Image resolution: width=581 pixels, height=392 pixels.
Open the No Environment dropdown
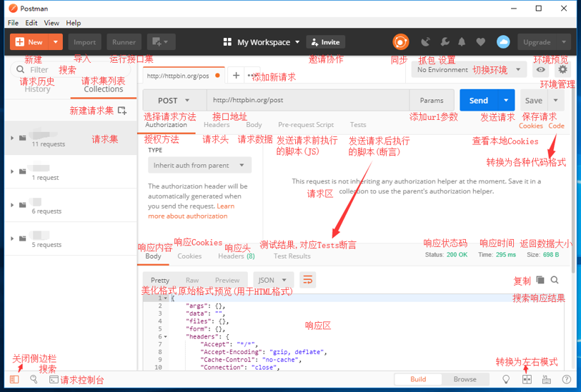click(469, 69)
